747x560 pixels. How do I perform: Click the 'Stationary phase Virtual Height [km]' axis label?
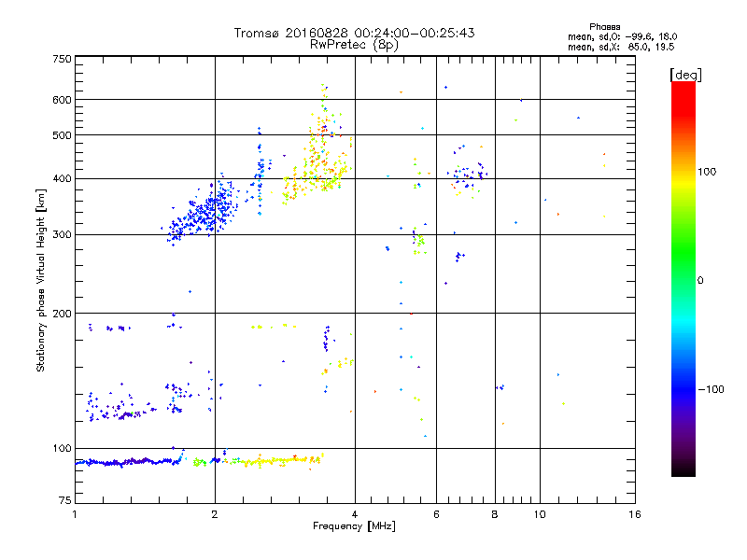click(x=41, y=280)
